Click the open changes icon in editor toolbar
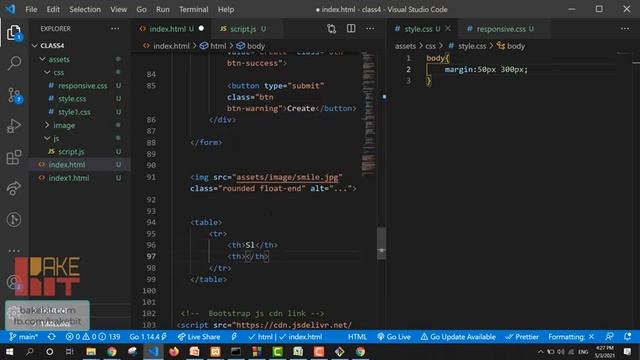Image resolution: width=640 pixels, height=360 pixels. pos(331,29)
